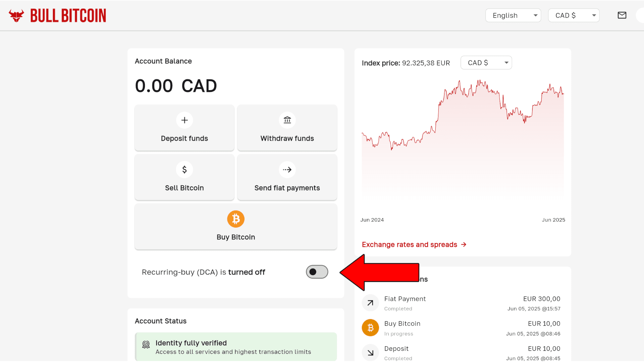Click the Recurring-buy (DCA) is turned off text

[203, 272]
